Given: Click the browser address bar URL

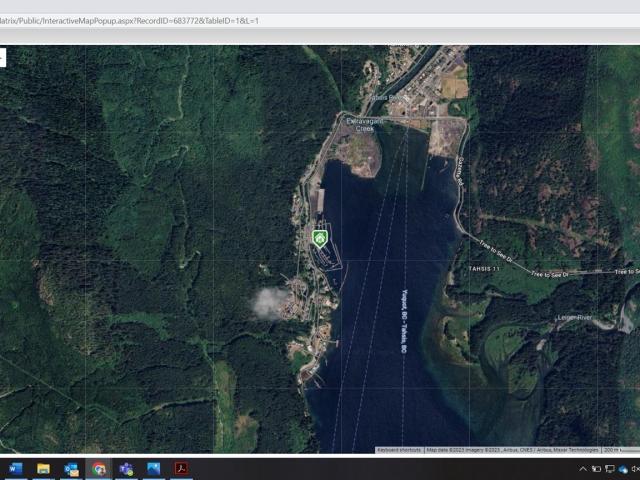Looking at the screenshot, I should 130,20.
